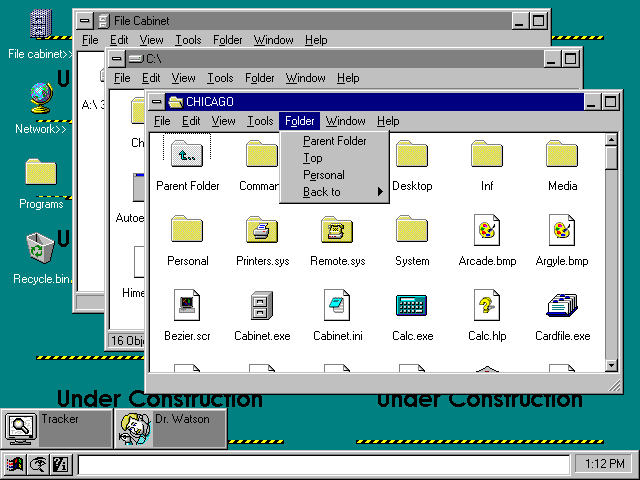Click the File Cabinet window title bar

pos(302,20)
